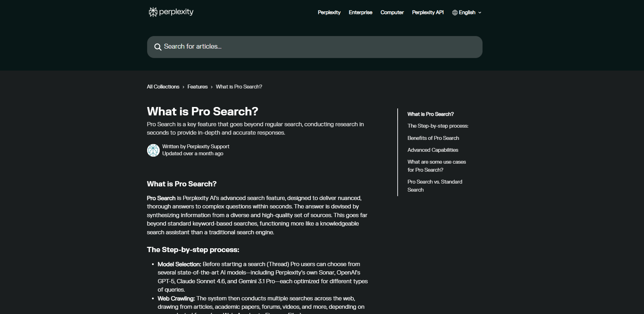
Task: Click 'What is Pro Search?' breadcrumb text
Action: (x=239, y=87)
